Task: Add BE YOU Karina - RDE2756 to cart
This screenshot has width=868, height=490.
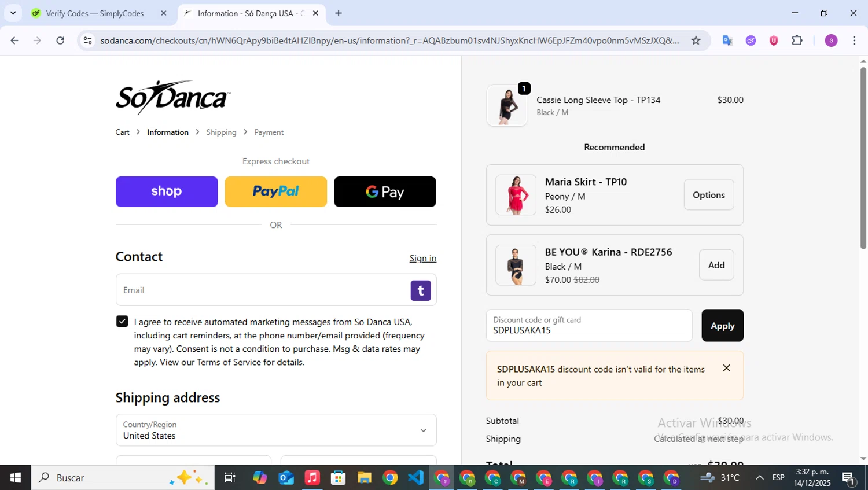Action: tap(716, 265)
